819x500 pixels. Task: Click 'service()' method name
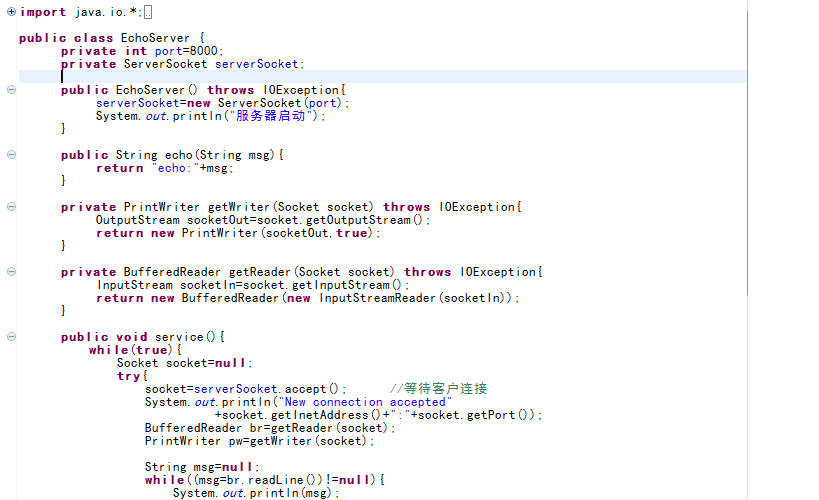pyautogui.click(x=185, y=337)
